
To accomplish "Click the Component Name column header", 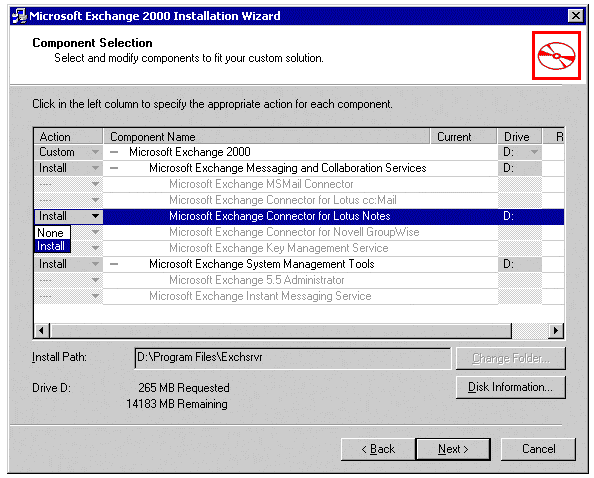I will click(x=266, y=136).
